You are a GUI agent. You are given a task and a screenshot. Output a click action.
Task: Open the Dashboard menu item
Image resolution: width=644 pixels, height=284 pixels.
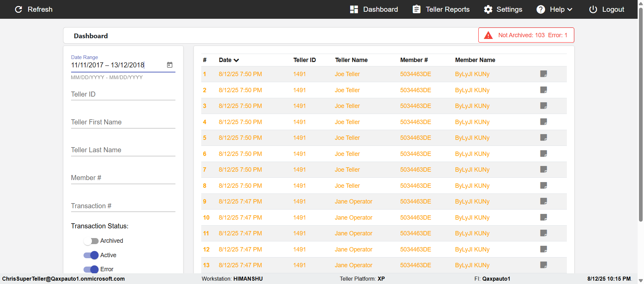[374, 9]
